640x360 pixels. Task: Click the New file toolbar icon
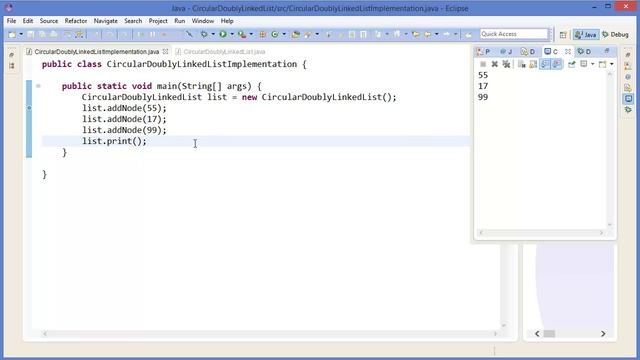click(12, 35)
